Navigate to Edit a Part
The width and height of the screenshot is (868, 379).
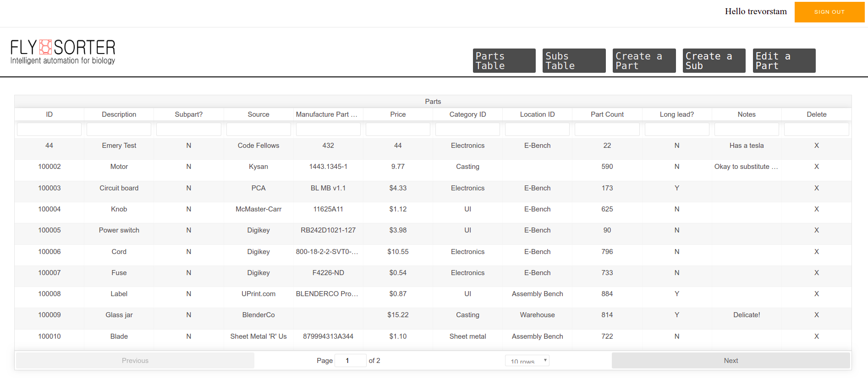784,61
